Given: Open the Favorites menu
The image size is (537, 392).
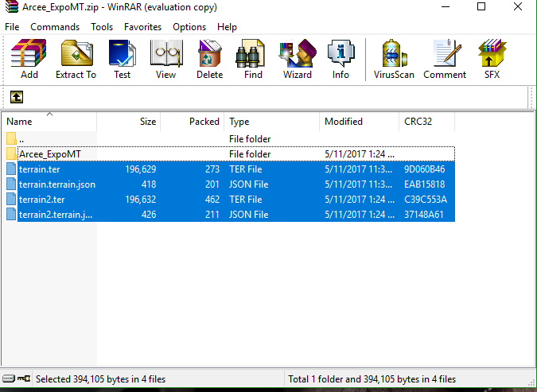Looking at the screenshot, I should [142, 27].
